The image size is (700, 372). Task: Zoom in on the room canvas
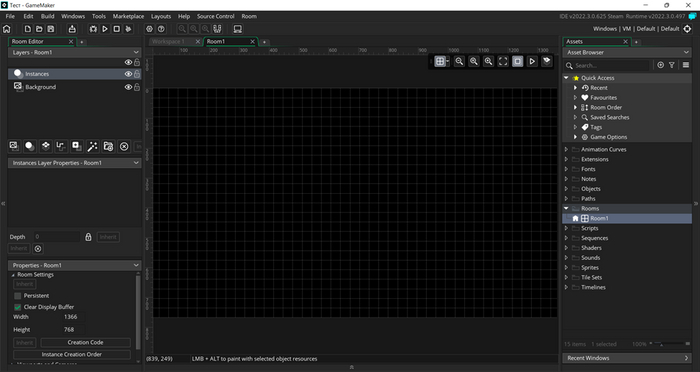click(x=488, y=62)
